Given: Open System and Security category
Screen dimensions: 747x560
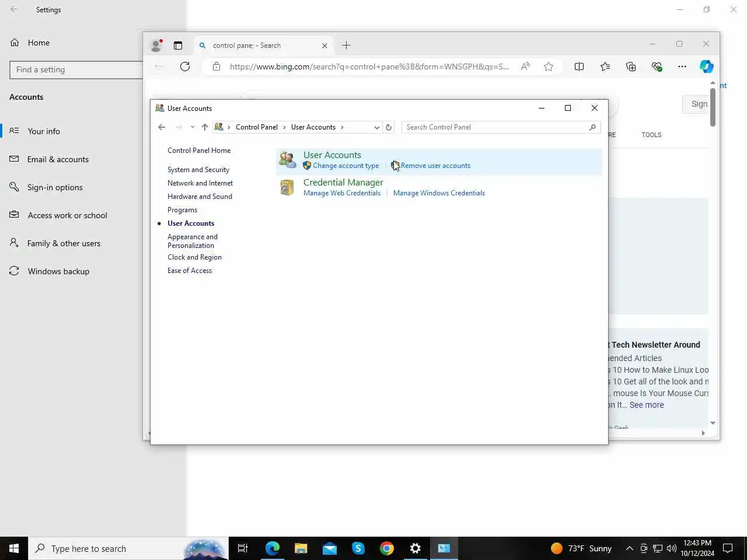Looking at the screenshot, I should 198,170.
